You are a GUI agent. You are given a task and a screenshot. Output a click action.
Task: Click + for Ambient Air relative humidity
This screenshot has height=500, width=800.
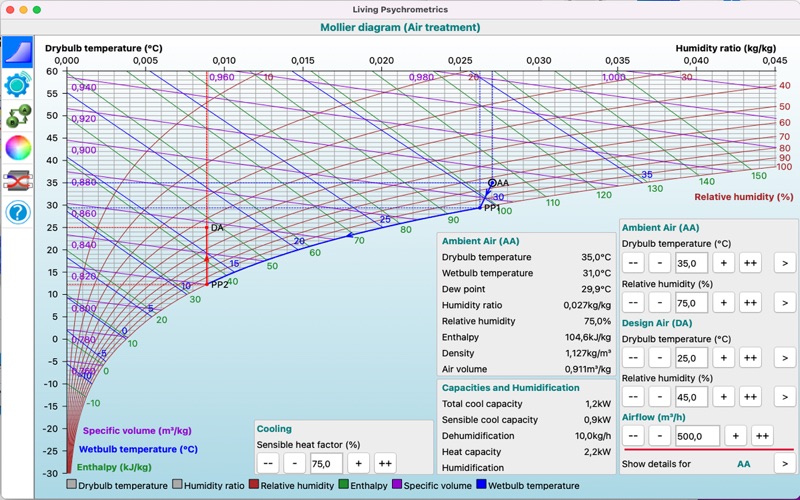(x=723, y=303)
